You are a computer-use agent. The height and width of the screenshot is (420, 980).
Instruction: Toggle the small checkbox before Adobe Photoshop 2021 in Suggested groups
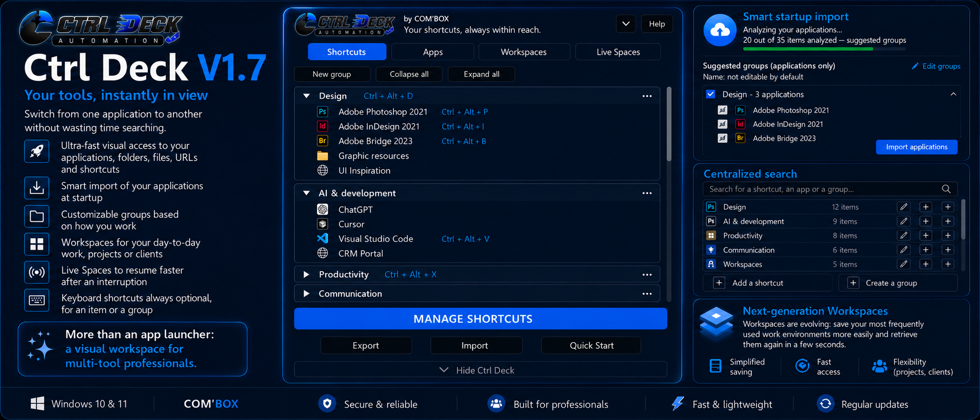[722, 110]
